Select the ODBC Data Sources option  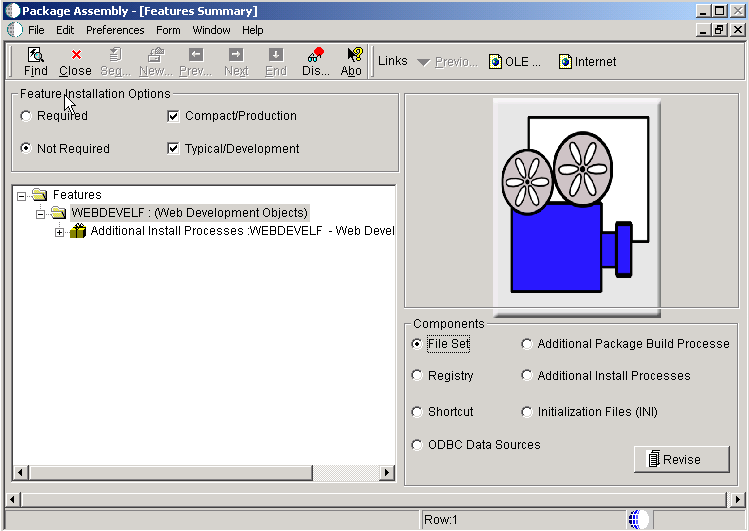(x=417, y=445)
